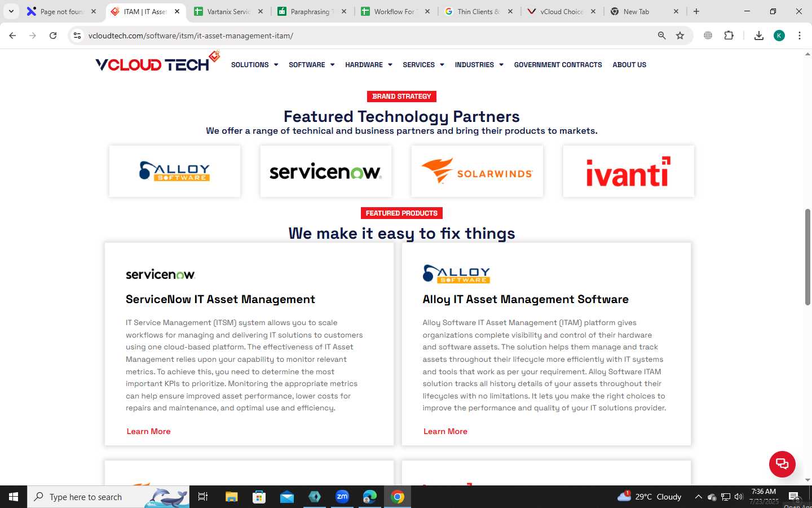Click Alloy Software logo in product card
This screenshot has width=812, height=508.
point(456,274)
